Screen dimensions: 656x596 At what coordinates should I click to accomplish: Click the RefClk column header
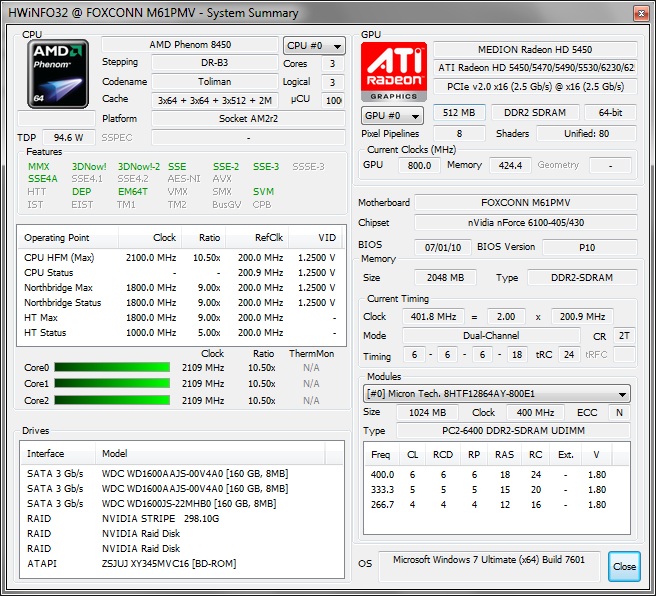point(257,238)
